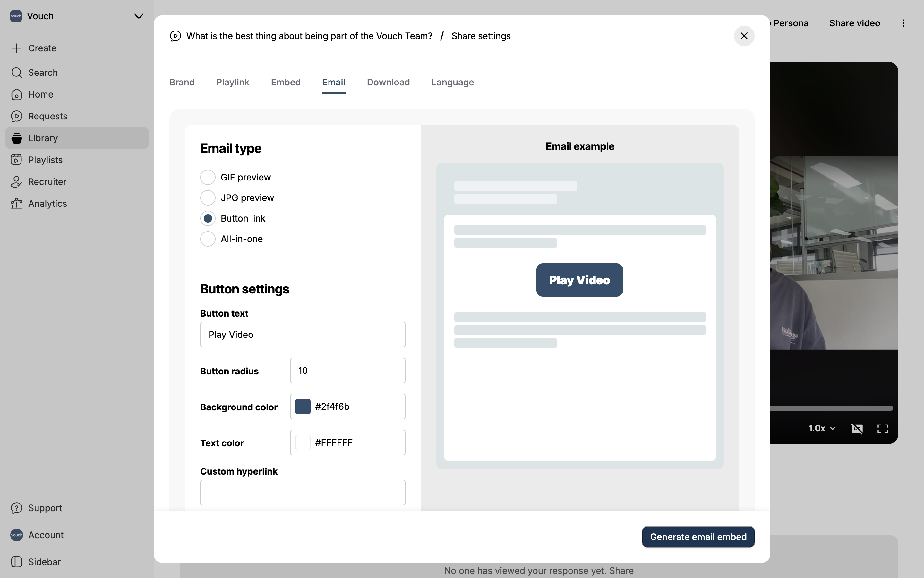Screen dimensions: 924x578
Task: Click the Button text input field
Action: 303,335
